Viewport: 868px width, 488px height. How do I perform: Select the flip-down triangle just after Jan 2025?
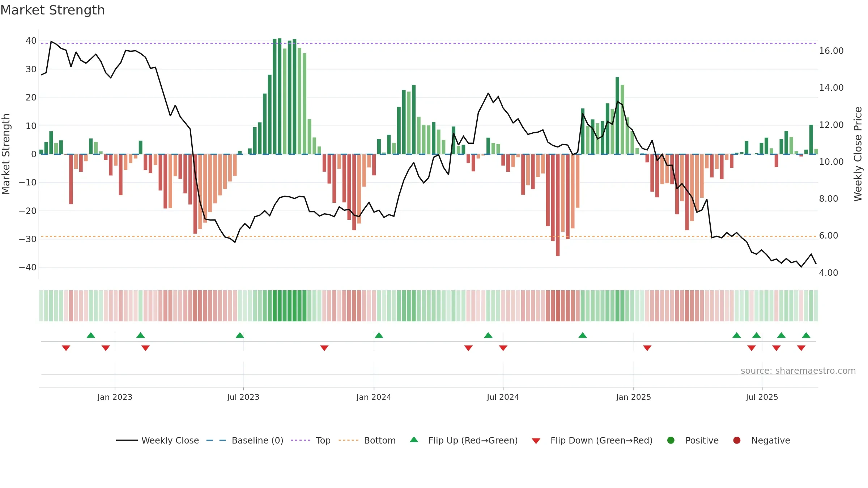(647, 348)
